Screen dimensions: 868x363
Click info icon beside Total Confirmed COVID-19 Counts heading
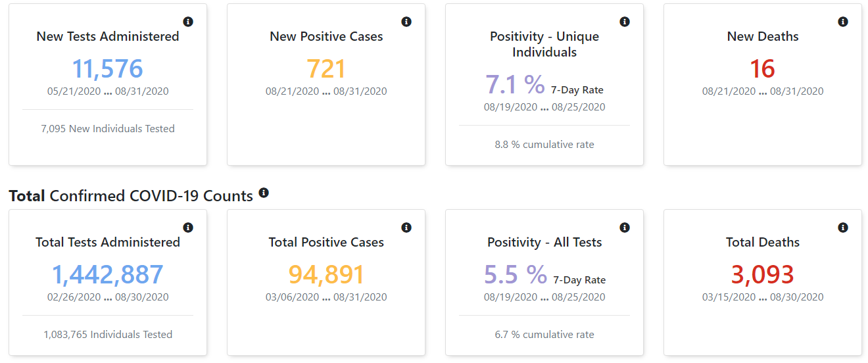click(x=264, y=193)
